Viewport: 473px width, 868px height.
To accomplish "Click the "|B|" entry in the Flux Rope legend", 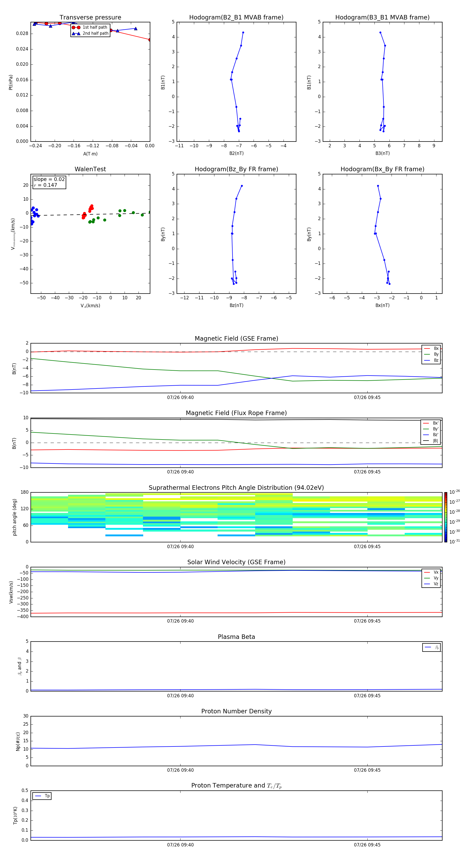I will pos(431,441).
